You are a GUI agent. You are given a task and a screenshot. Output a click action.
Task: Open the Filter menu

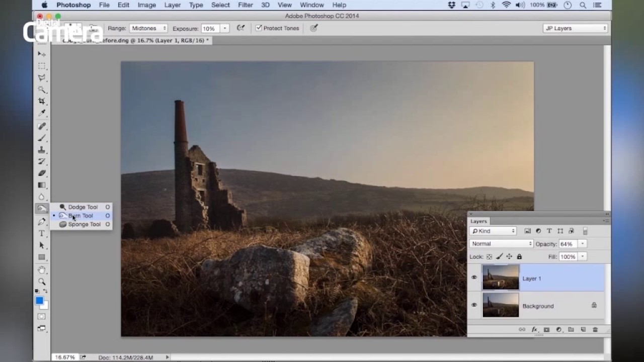point(246,5)
